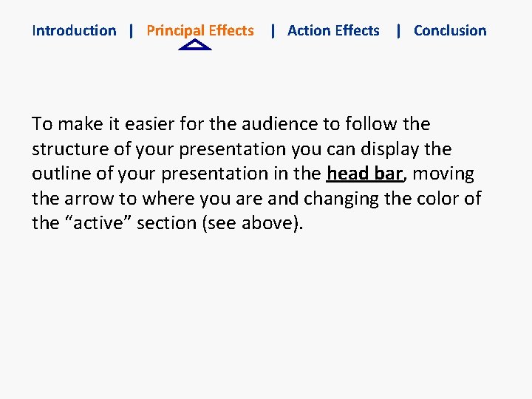Click the word 'moving' in the body text

coord(443,174)
